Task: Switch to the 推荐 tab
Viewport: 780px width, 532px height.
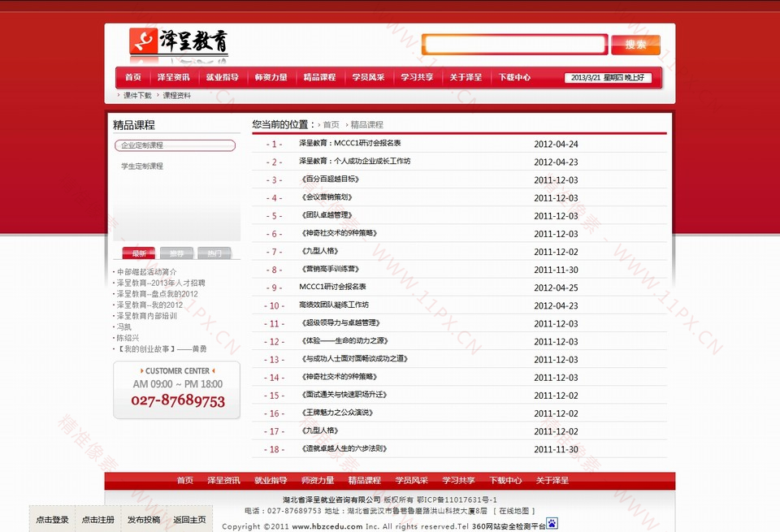Action: click(x=176, y=253)
